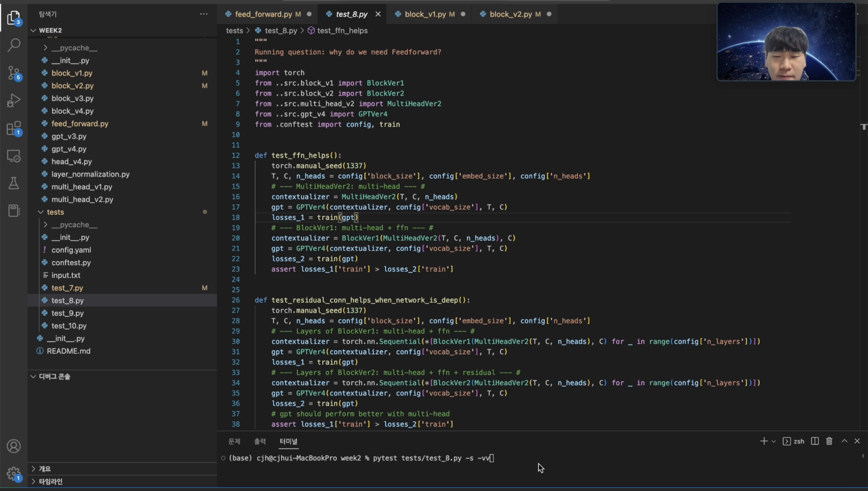
Task: Expand the 개요 section
Action: (122, 469)
